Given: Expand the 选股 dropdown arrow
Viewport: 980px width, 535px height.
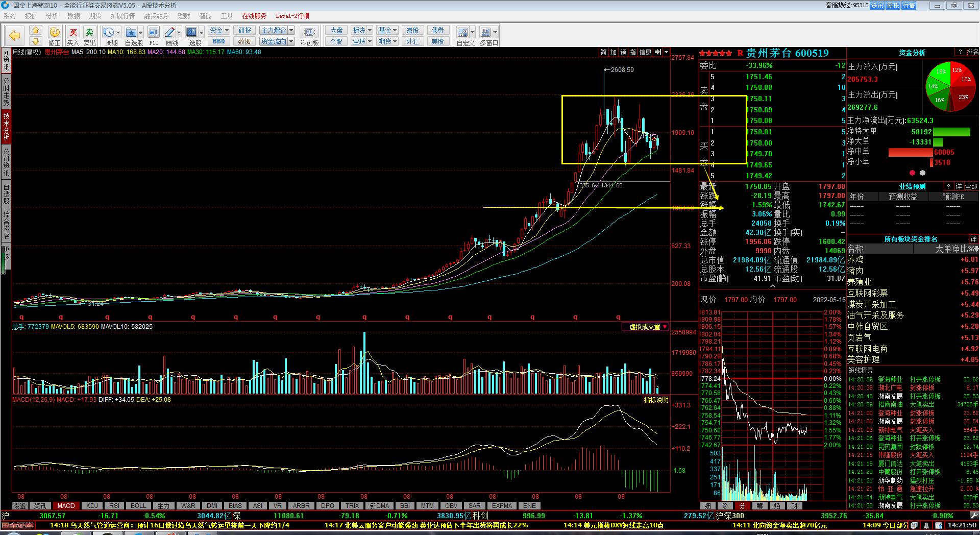Looking at the screenshot, I should tap(201, 32).
